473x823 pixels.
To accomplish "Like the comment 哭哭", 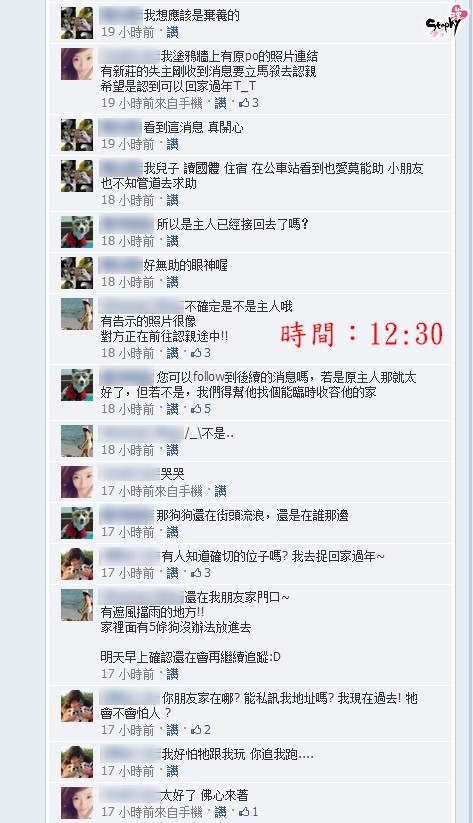I will (x=220, y=491).
